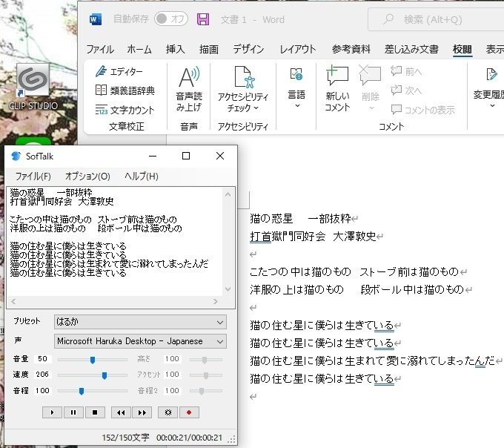This screenshot has width=504, height=448.
Task: Click the SofTalk stop button
Action: tap(95, 412)
